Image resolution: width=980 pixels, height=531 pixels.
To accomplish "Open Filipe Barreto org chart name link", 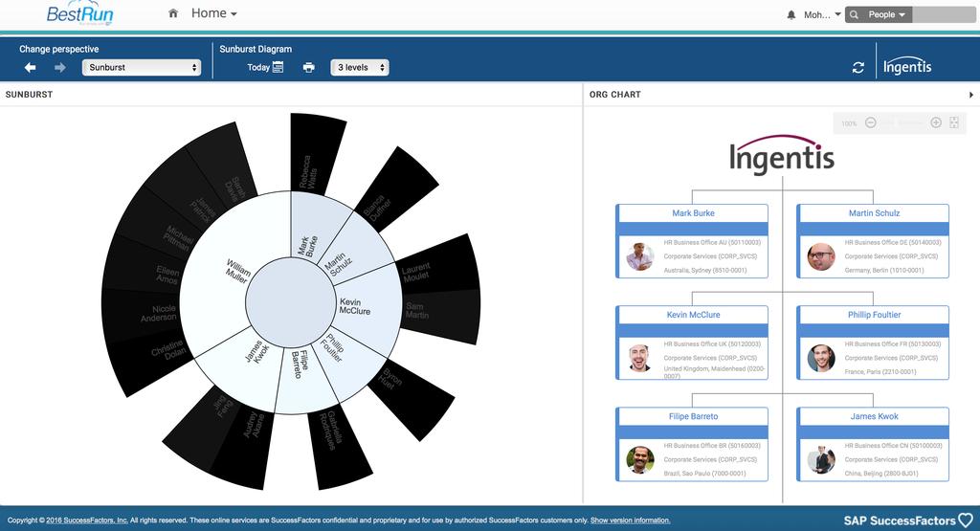I will pyautogui.click(x=693, y=416).
